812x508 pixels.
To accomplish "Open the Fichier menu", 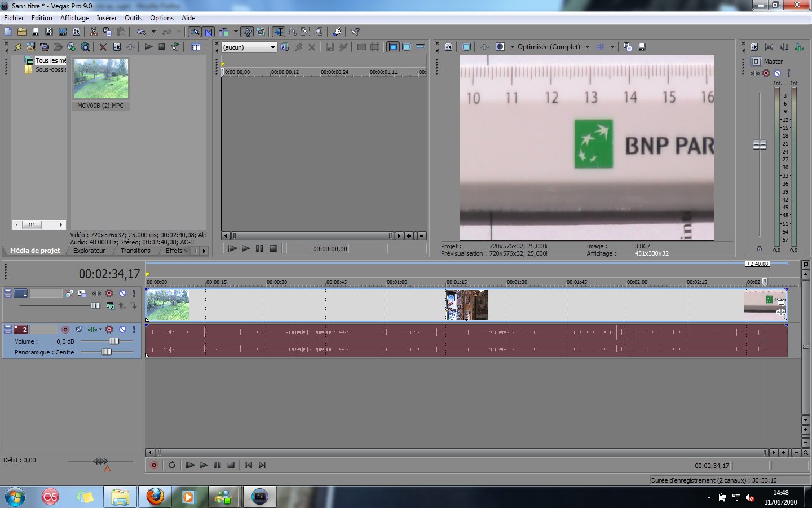I will 14,18.
